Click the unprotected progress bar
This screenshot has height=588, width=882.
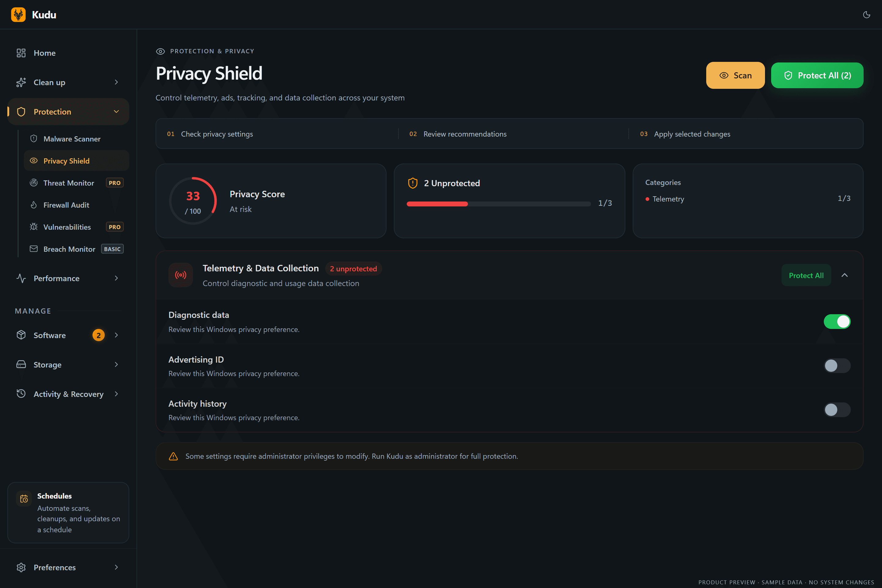coord(498,204)
